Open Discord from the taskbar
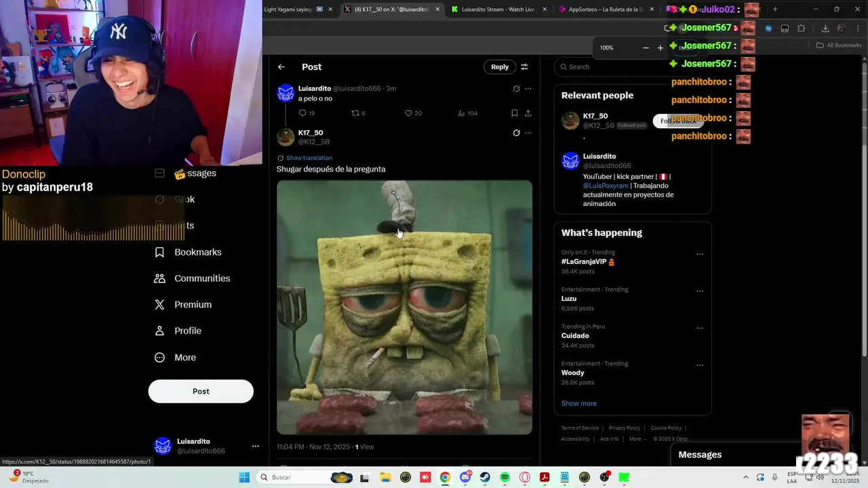 click(x=465, y=477)
